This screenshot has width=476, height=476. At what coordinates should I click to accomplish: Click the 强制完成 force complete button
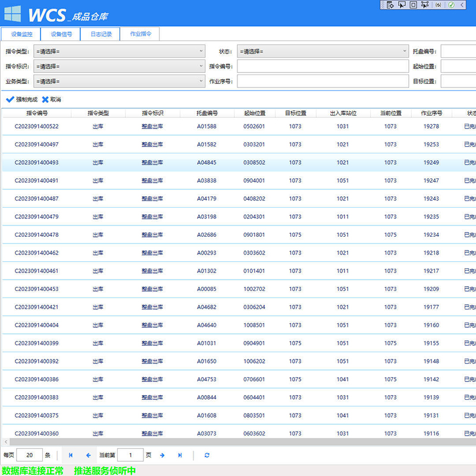click(22, 99)
